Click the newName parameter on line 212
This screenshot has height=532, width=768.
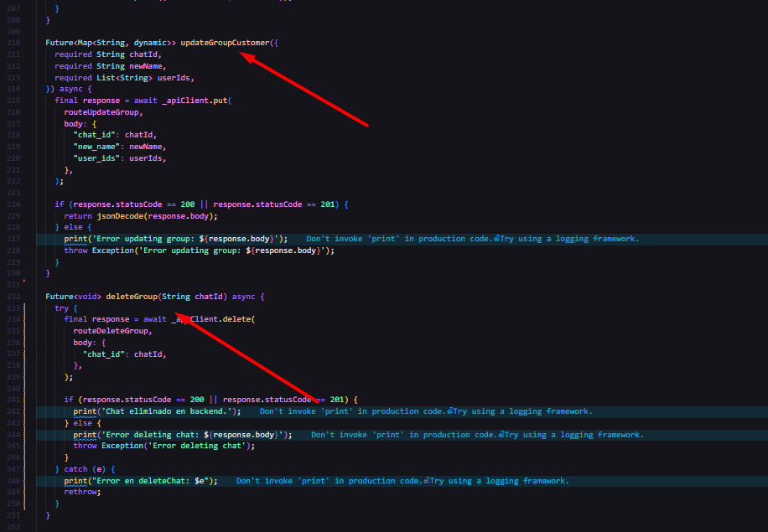(x=147, y=66)
